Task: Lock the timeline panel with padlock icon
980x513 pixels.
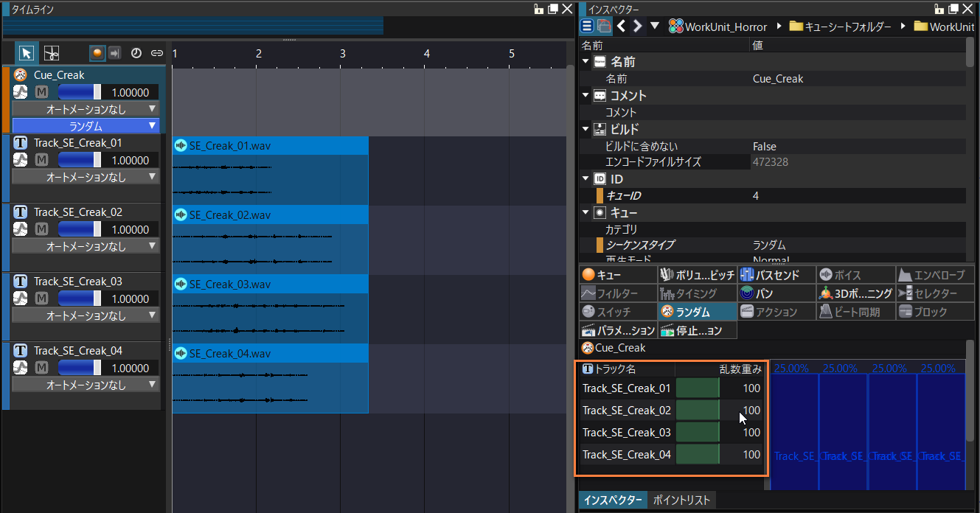Action: coord(539,9)
